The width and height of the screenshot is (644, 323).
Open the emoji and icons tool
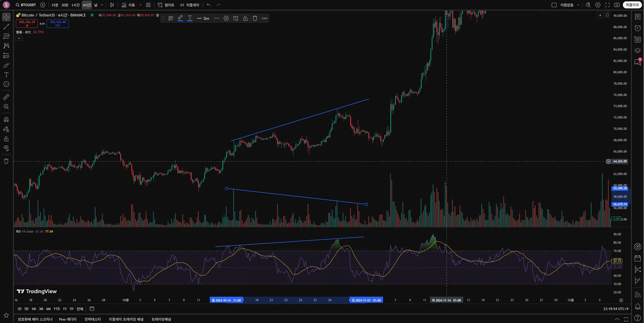click(x=6, y=84)
